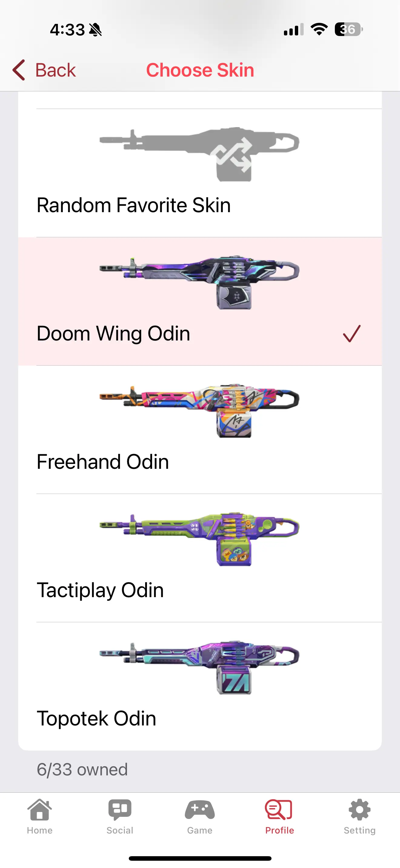Screen dimensions: 400x868
Task: Tap the Tactiplay Odin gun image
Action: (199, 539)
